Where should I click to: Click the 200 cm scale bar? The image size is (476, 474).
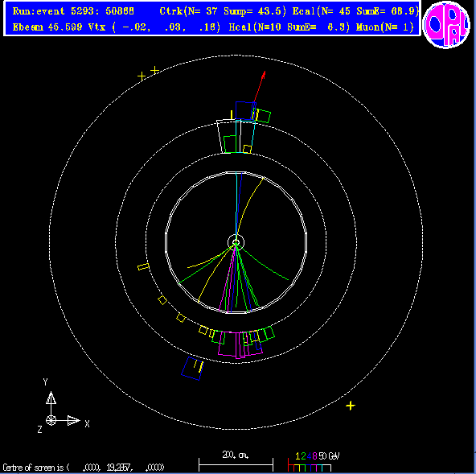click(236, 465)
